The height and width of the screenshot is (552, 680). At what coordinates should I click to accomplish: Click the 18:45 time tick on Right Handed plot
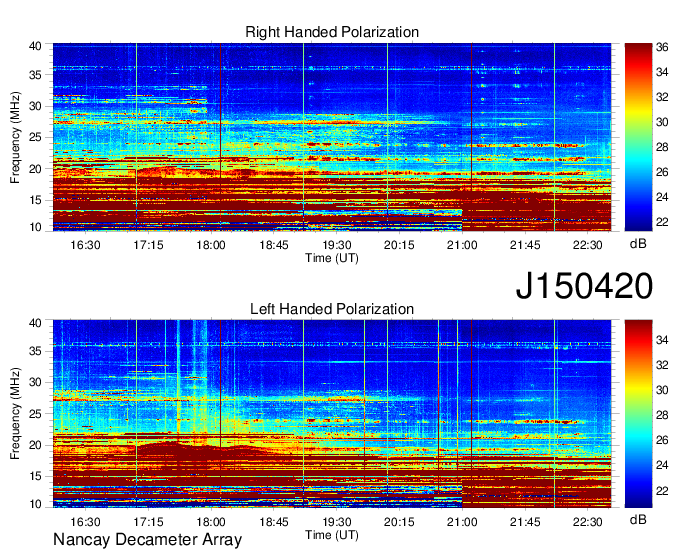point(274,245)
